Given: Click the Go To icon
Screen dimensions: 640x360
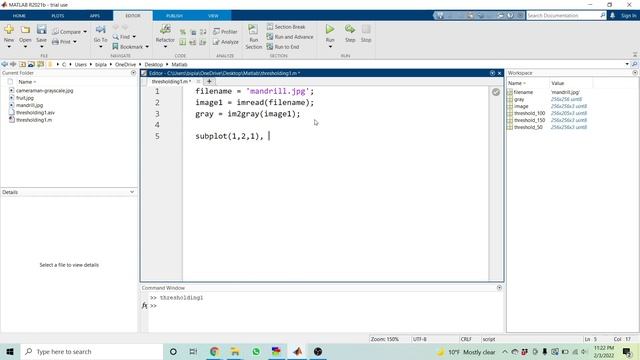Looking at the screenshot, I should tap(100, 29).
